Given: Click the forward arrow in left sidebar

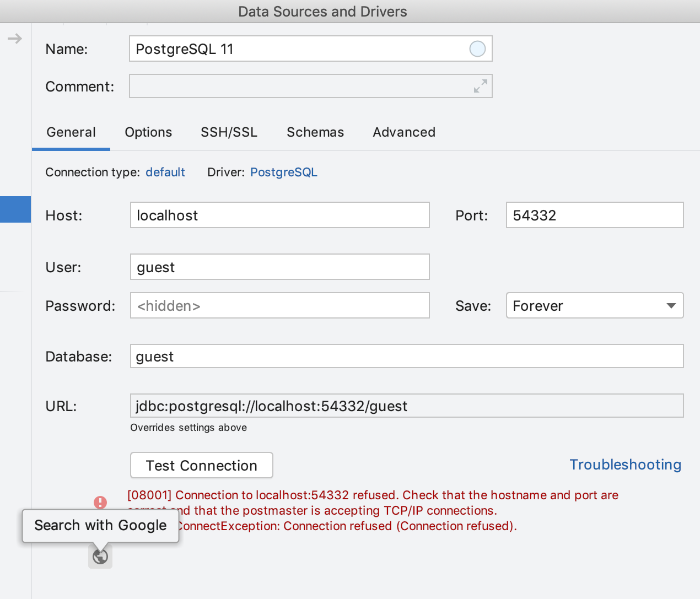Looking at the screenshot, I should point(15,39).
